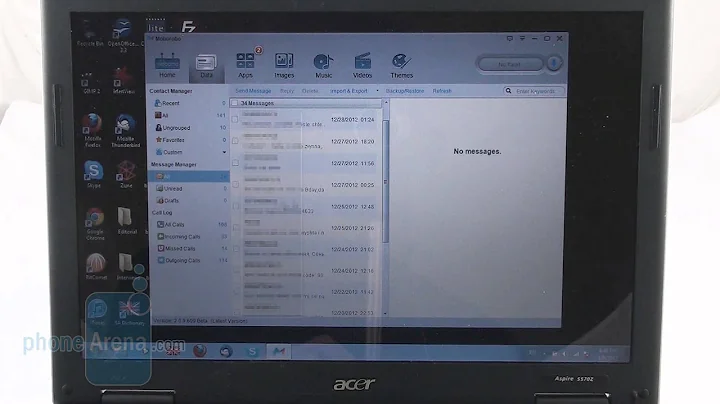Open the Images section
The height and width of the screenshot is (404, 720).
pyautogui.click(x=284, y=66)
